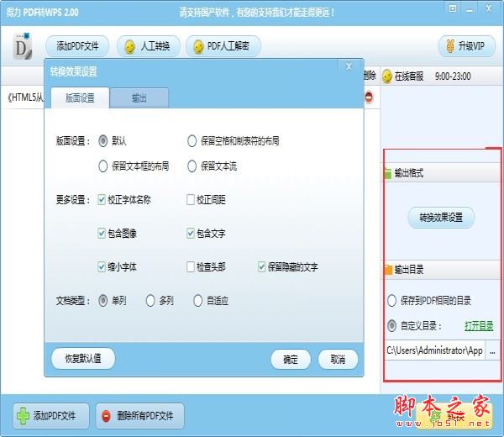Screen dimensions: 504x437
Task: Remove the HTML5 file using red minus icon
Action: tap(369, 97)
